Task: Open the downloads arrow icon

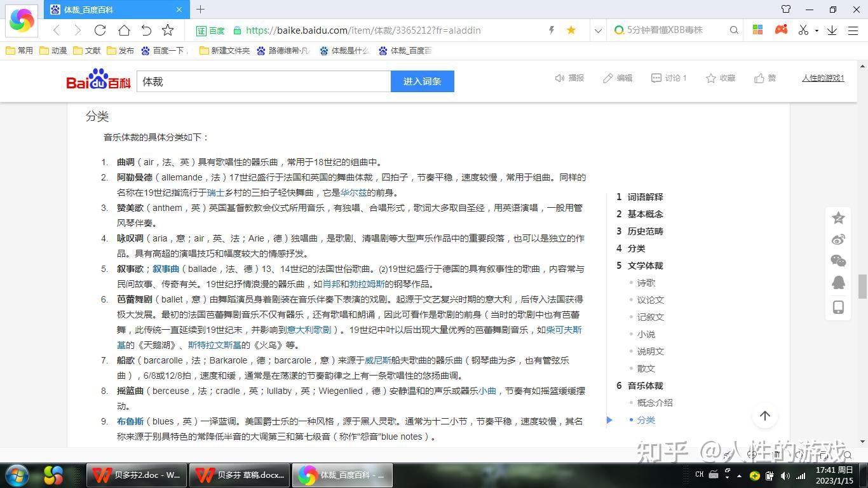Action: [x=832, y=30]
